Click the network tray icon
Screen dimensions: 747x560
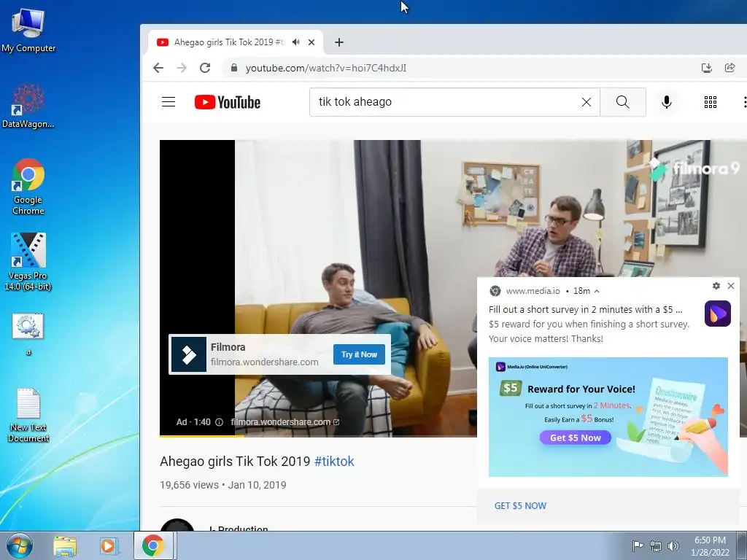coord(656,545)
